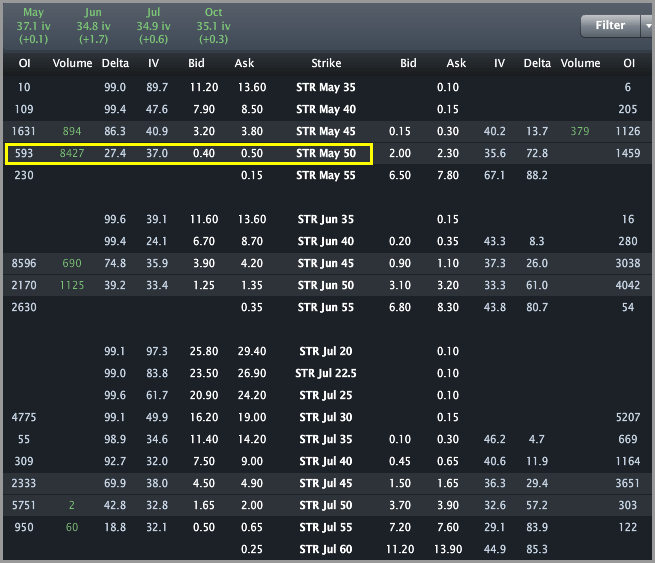Click the puts Delta column header
This screenshot has height=563, width=655.
(x=537, y=63)
